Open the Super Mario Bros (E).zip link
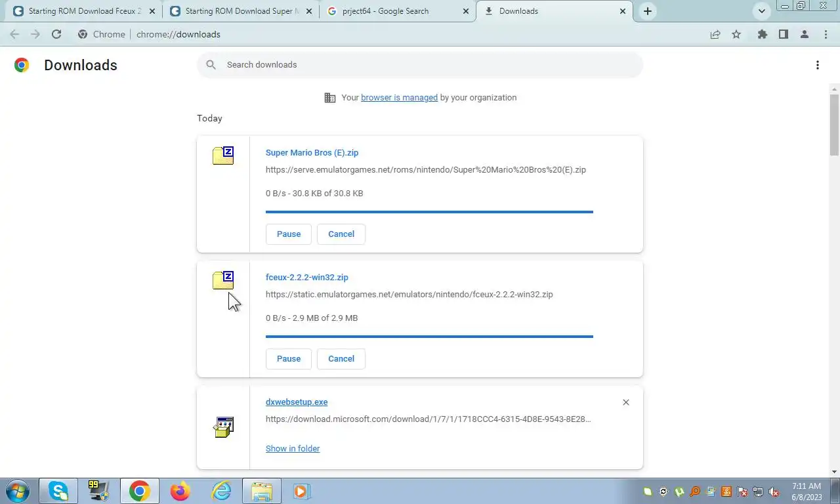 pyautogui.click(x=312, y=153)
